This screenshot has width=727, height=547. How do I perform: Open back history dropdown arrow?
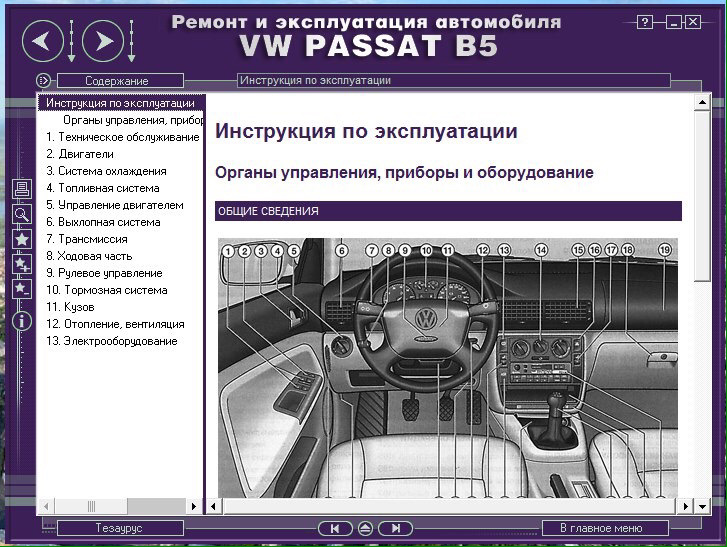[x=71, y=41]
